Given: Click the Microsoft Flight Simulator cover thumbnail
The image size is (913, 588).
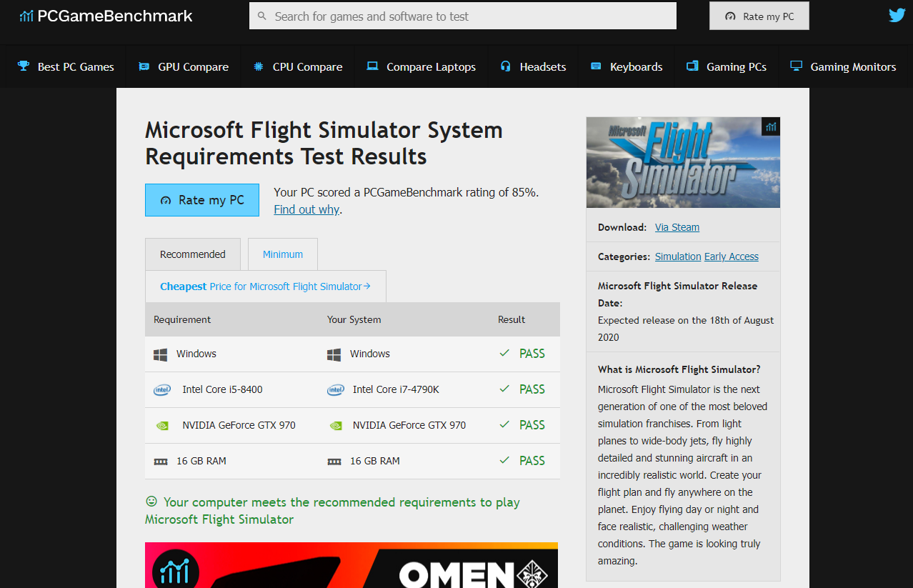Looking at the screenshot, I should (683, 163).
